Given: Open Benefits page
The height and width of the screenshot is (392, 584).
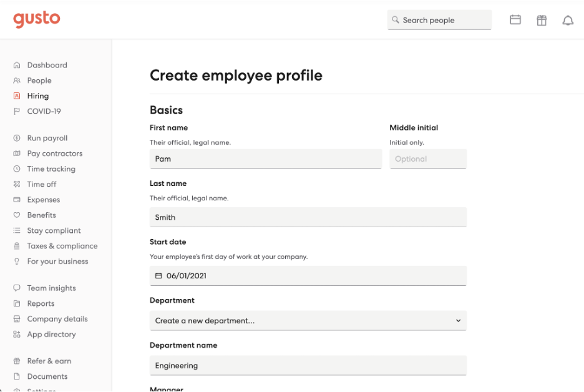Looking at the screenshot, I should (x=41, y=215).
